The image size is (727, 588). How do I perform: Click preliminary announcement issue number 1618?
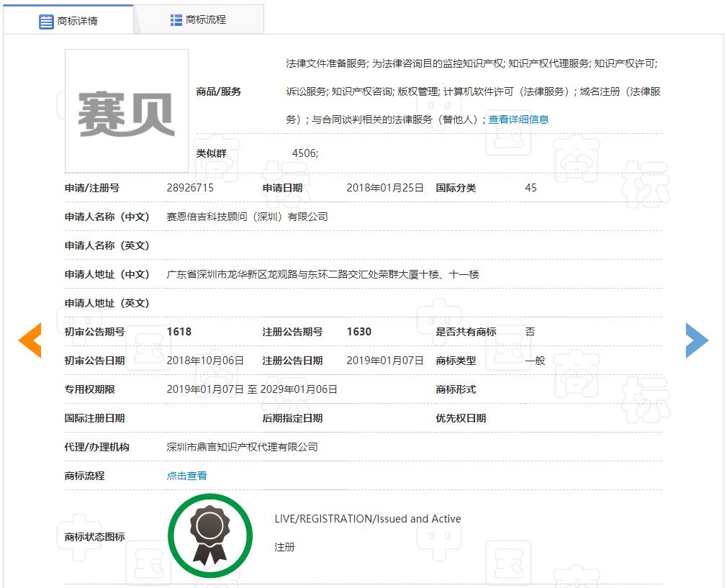(x=179, y=332)
